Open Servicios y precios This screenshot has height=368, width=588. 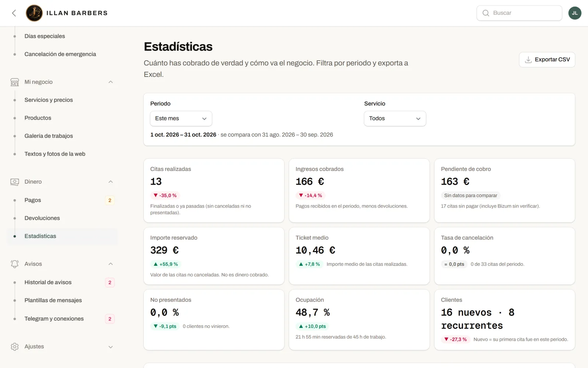click(49, 100)
